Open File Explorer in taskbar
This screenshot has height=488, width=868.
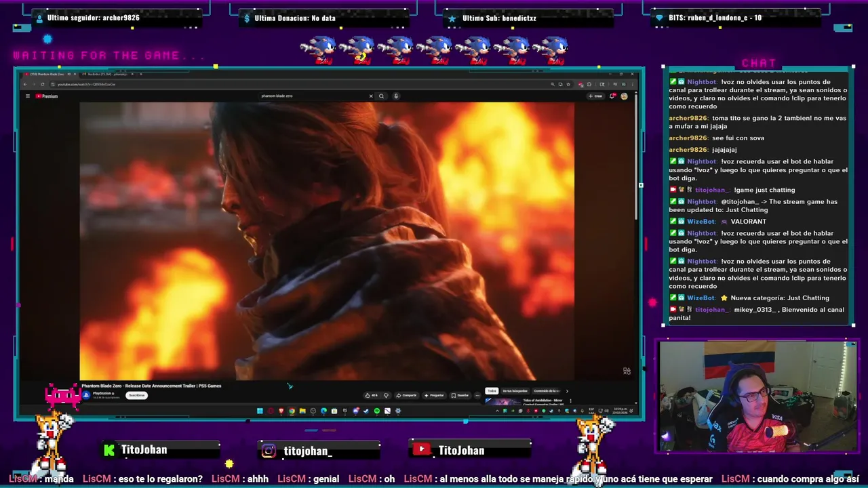(x=302, y=411)
